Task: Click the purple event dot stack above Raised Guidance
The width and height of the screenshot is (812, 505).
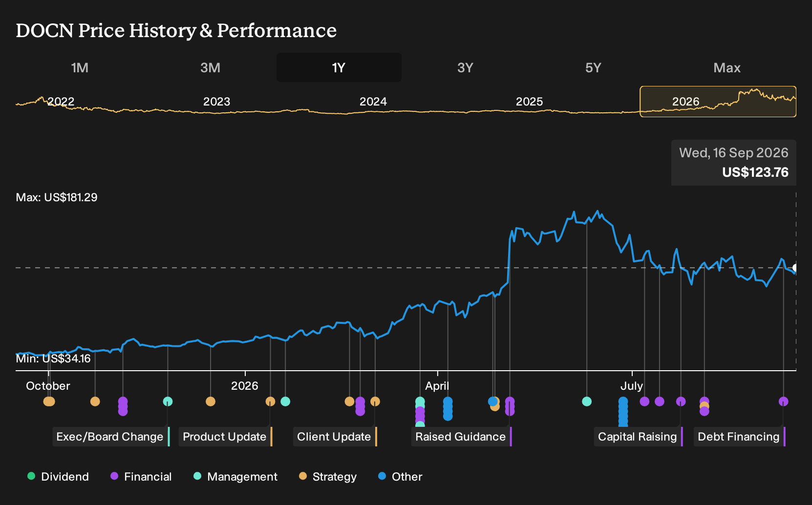Action: (x=510, y=406)
